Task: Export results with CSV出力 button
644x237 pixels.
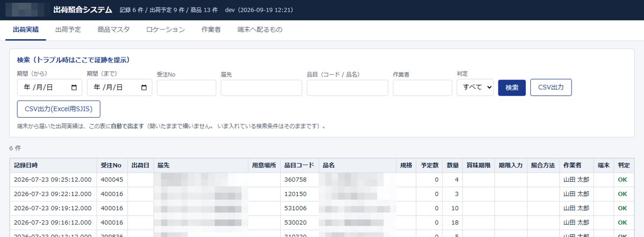Action: coord(551,88)
